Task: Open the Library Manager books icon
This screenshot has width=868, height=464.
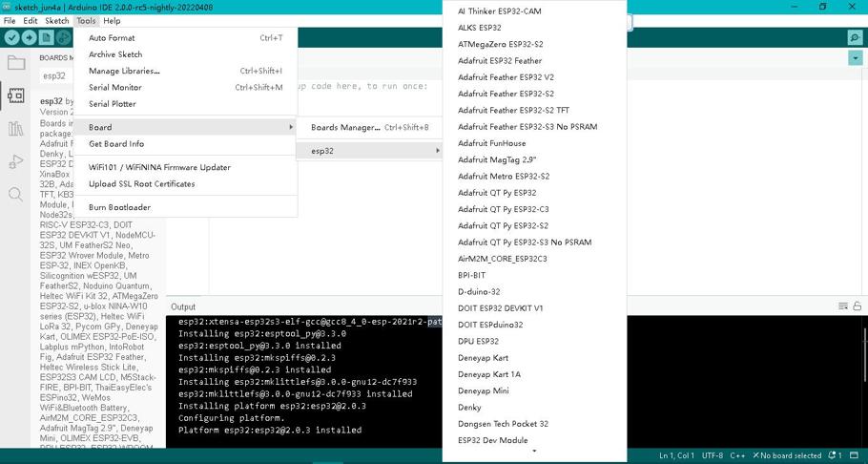Action: click(15, 129)
